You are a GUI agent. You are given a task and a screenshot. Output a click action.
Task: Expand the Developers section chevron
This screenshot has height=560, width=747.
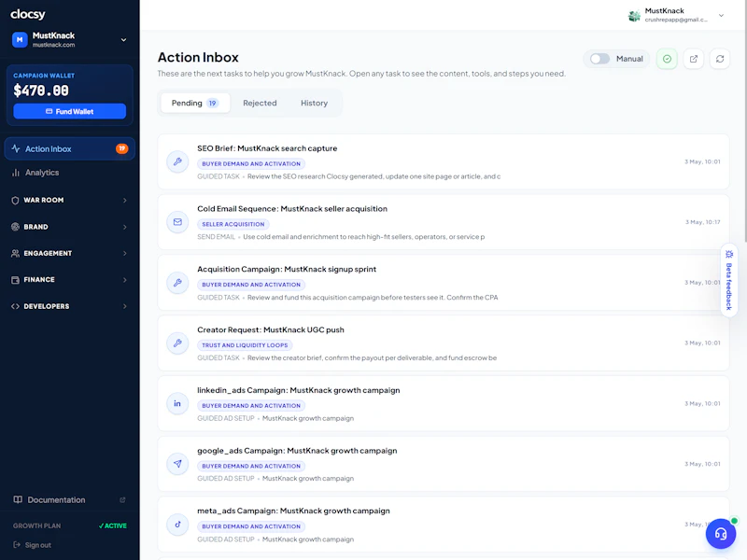tap(125, 306)
